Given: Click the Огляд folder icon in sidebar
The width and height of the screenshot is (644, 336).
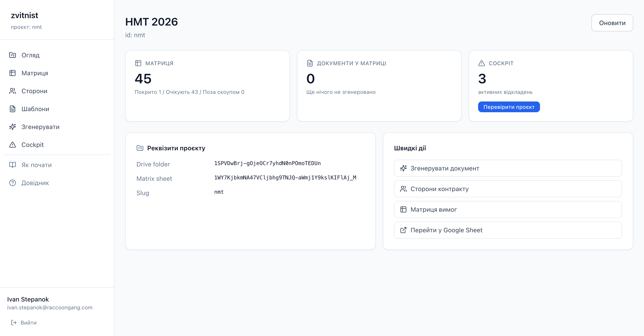Looking at the screenshot, I should point(13,55).
